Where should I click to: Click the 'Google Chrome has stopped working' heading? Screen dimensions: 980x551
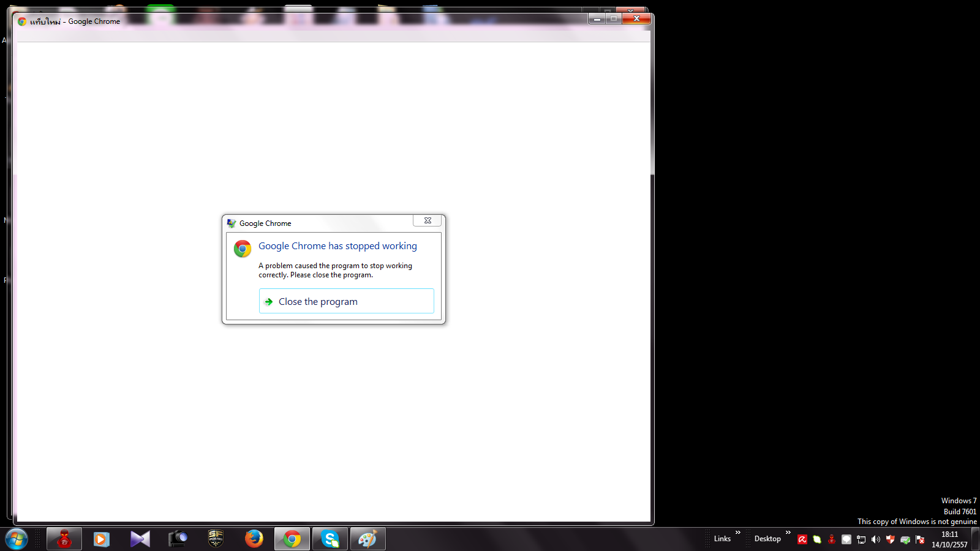[x=337, y=246]
